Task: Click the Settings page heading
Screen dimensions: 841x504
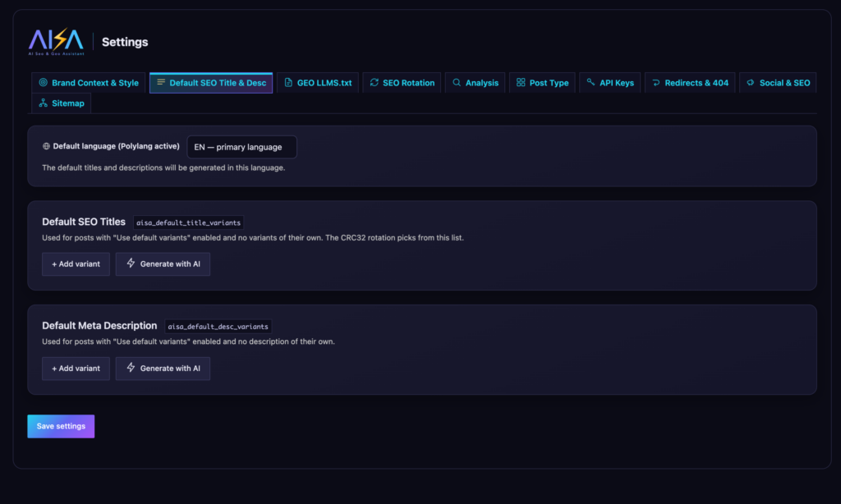Action: pos(125,42)
